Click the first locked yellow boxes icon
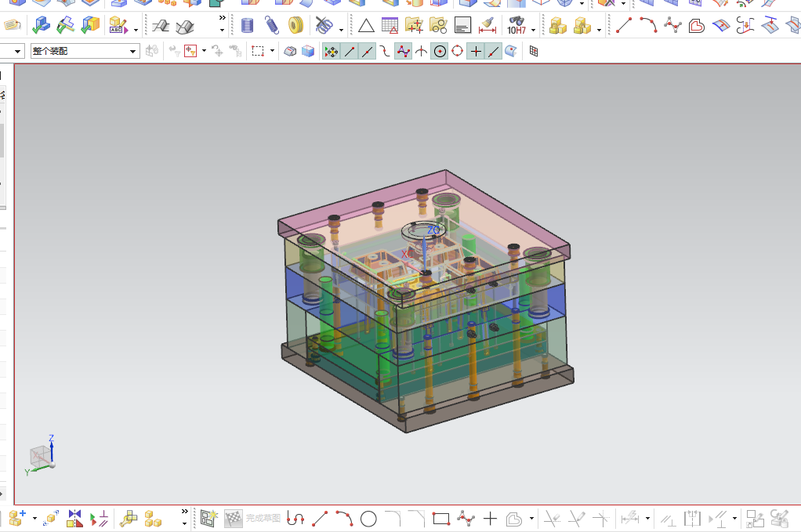This screenshot has height=532, width=801. (x=558, y=25)
